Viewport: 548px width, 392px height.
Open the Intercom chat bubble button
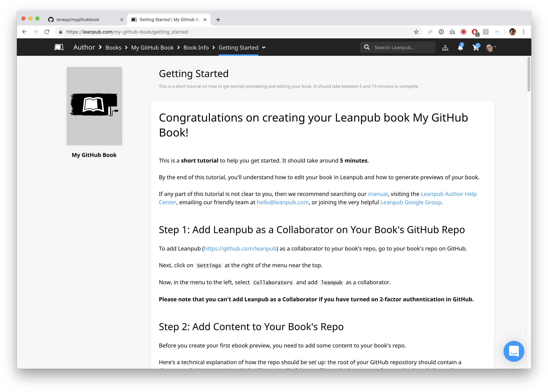point(514,351)
